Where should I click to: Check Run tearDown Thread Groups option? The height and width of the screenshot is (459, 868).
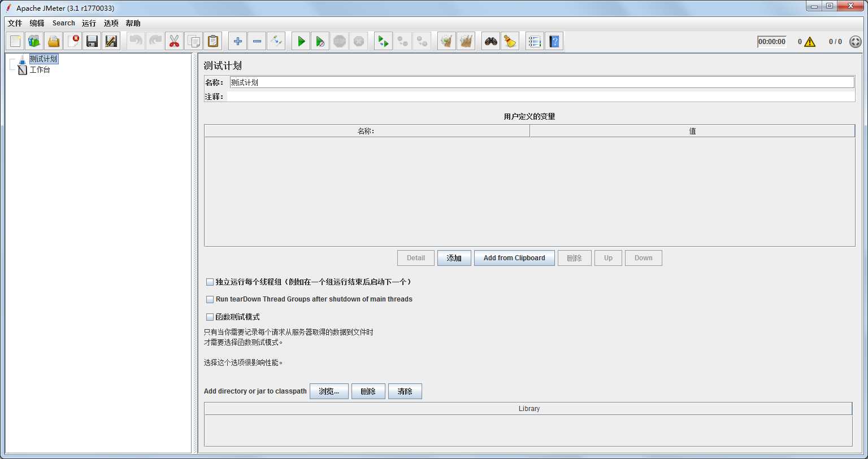pyautogui.click(x=210, y=299)
